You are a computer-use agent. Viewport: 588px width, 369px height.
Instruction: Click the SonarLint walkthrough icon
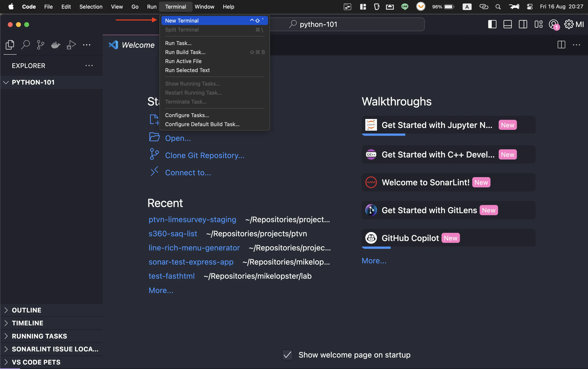pos(371,182)
